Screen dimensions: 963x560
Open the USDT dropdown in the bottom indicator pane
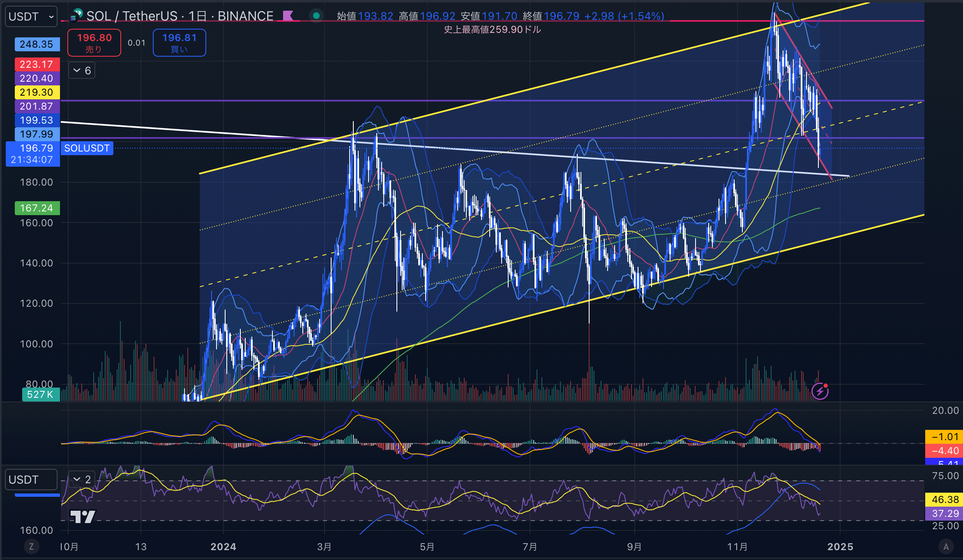click(31, 480)
